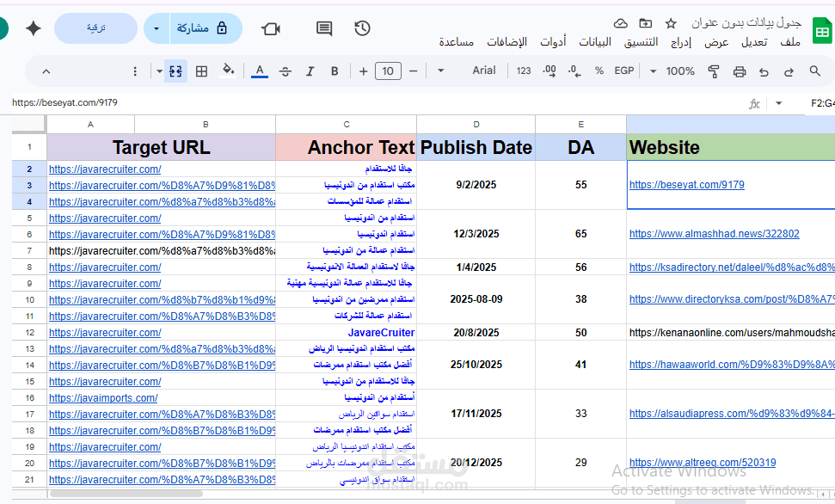Viewport: 835px width, 504px height.
Task: Open version history clock icon
Action: [x=362, y=28]
